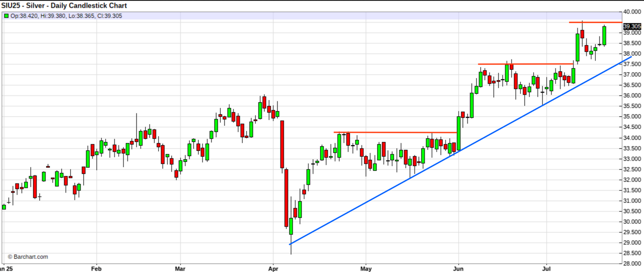Click the last green candle at far right

604,36
